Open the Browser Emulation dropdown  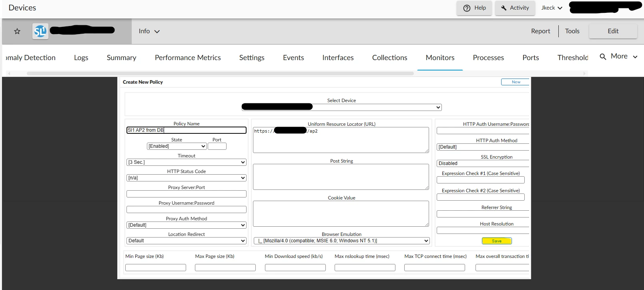pyautogui.click(x=341, y=241)
